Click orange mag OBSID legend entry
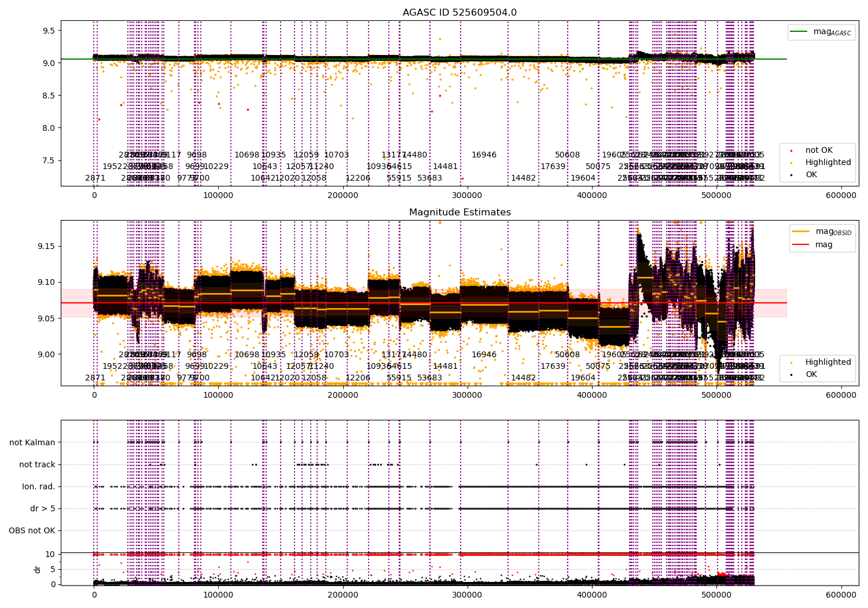 pyautogui.click(x=822, y=232)
